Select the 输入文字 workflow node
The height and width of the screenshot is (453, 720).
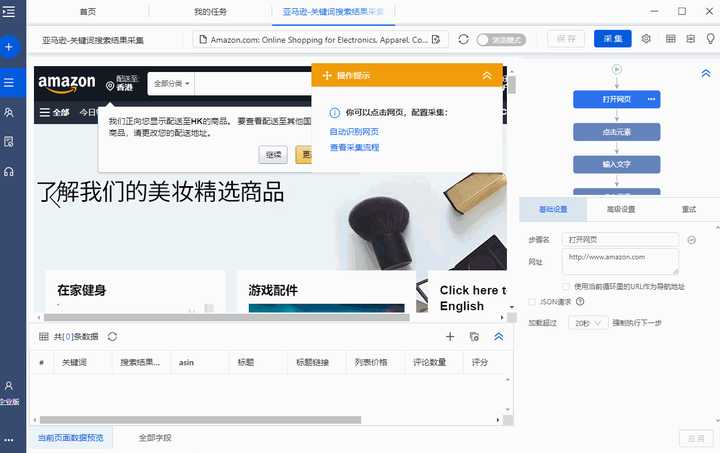click(x=617, y=164)
